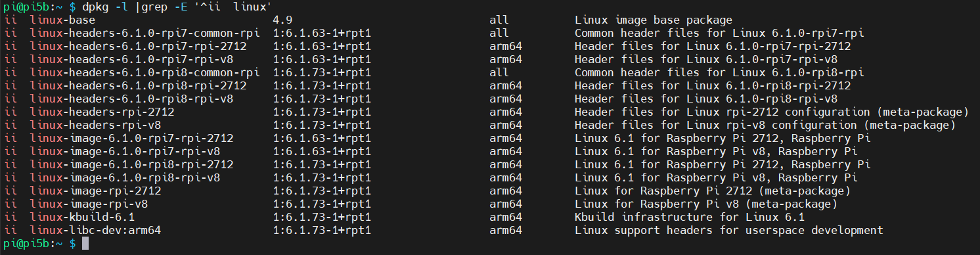Click linux-headers-6.1.0-rpi8-common-rpi entry
The height and width of the screenshot is (255, 980).
coord(145,72)
